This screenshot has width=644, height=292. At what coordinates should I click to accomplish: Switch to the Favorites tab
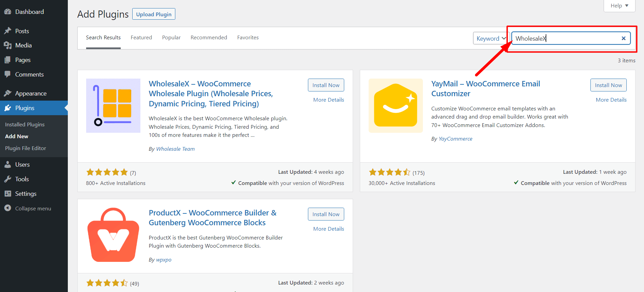(x=248, y=38)
